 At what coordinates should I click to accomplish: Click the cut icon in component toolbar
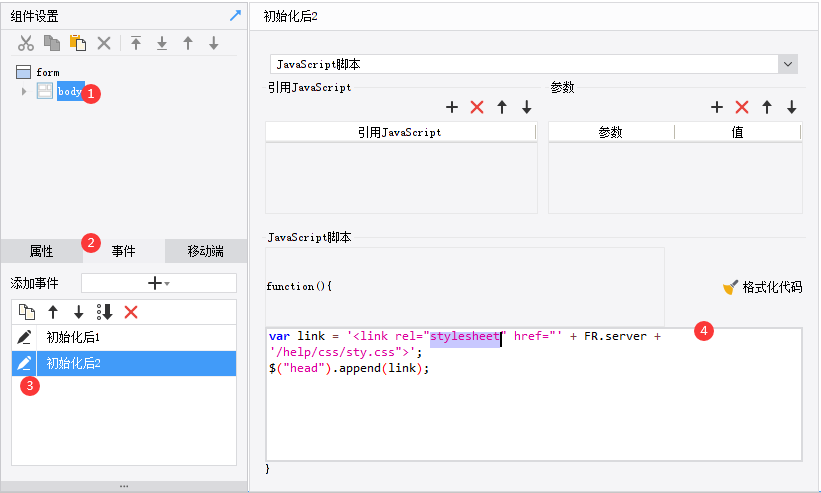(27, 43)
